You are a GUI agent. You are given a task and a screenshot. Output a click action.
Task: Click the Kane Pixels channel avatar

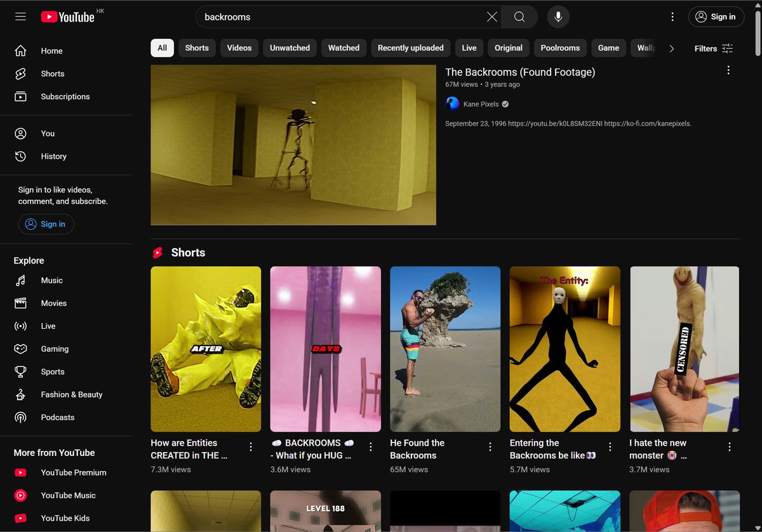[453, 103]
